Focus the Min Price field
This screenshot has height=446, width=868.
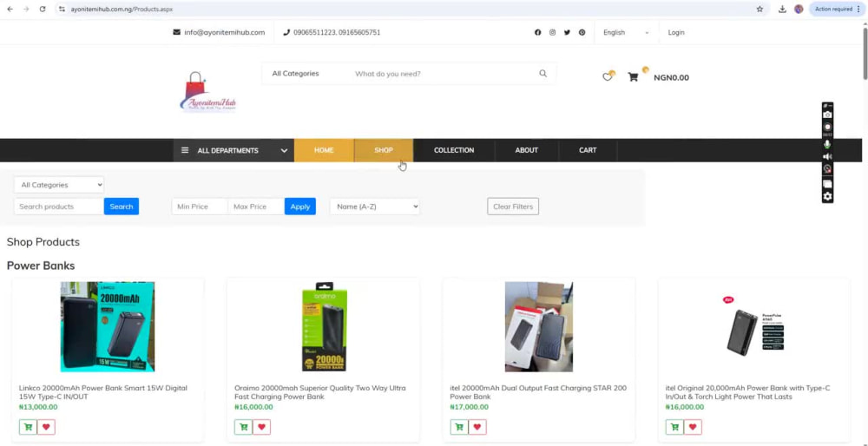pos(200,207)
